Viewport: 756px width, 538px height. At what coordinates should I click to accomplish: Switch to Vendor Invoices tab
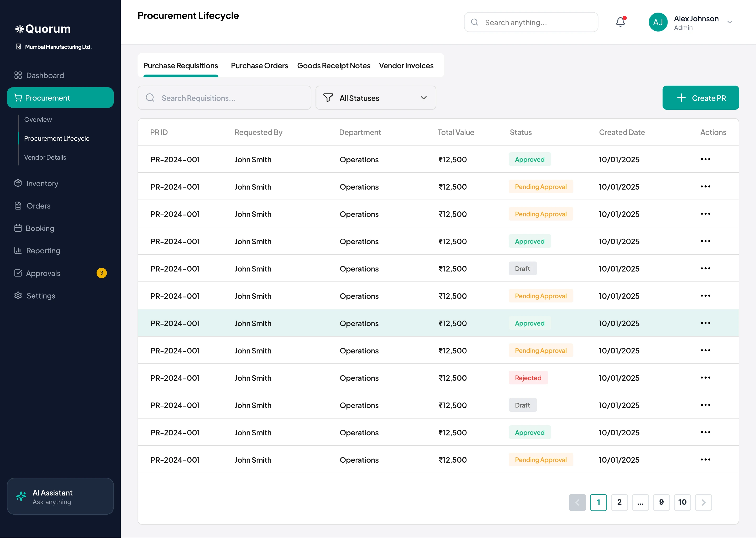point(406,66)
